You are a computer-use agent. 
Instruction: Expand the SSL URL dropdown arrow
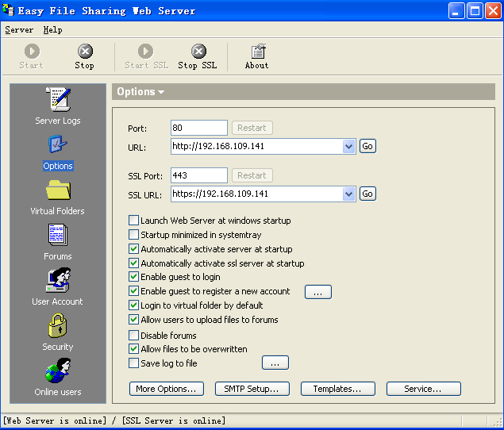pos(348,194)
